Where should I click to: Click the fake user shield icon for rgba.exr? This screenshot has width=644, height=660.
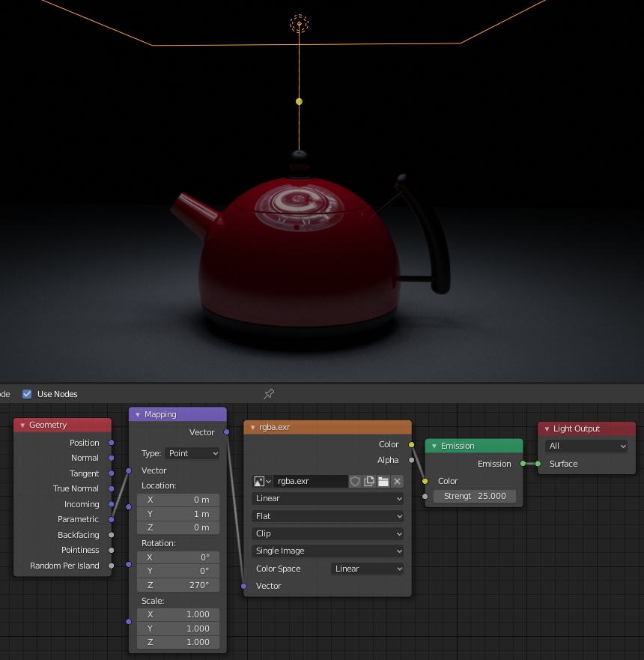355,481
